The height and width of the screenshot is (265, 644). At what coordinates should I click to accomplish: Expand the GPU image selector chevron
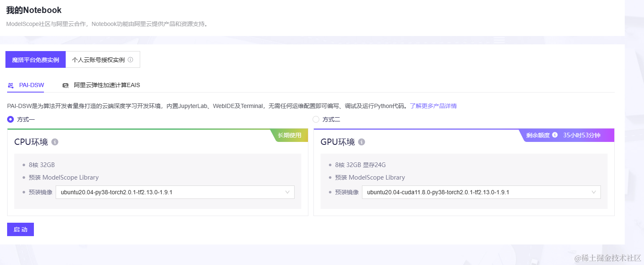(x=594, y=192)
